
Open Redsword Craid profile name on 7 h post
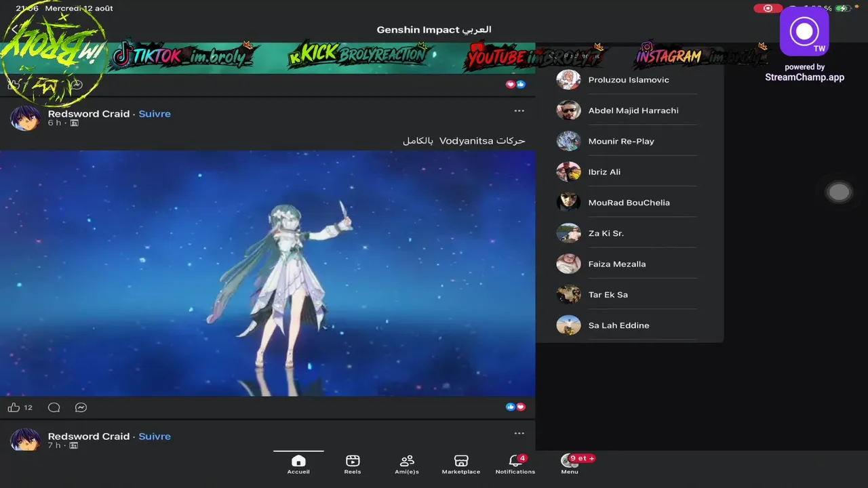tap(89, 436)
